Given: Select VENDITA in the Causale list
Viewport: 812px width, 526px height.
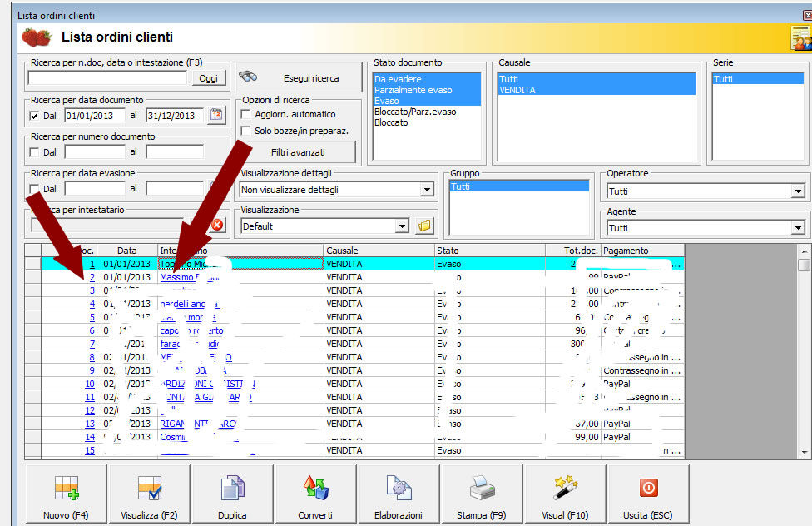Looking at the screenshot, I should click(517, 90).
